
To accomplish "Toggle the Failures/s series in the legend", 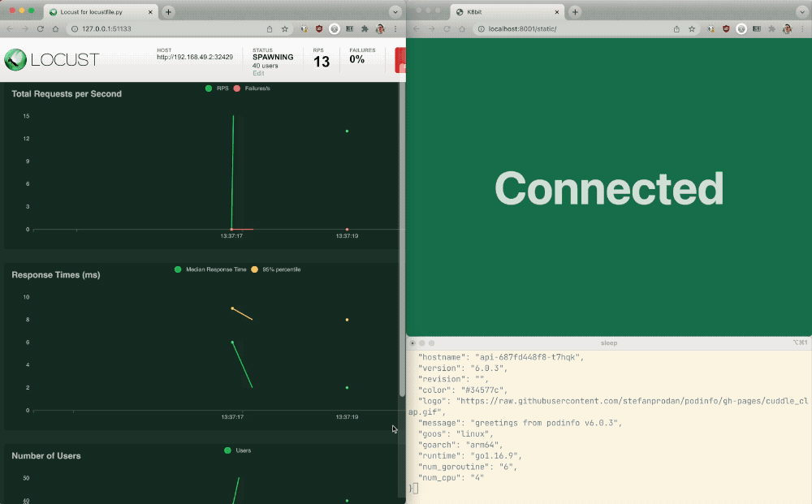I will pyautogui.click(x=252, y=88).
